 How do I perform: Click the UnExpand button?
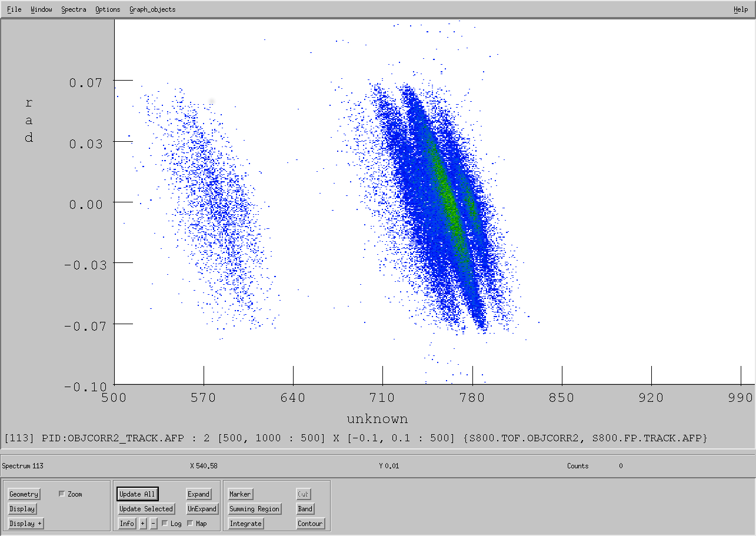(x=202, y=509)
